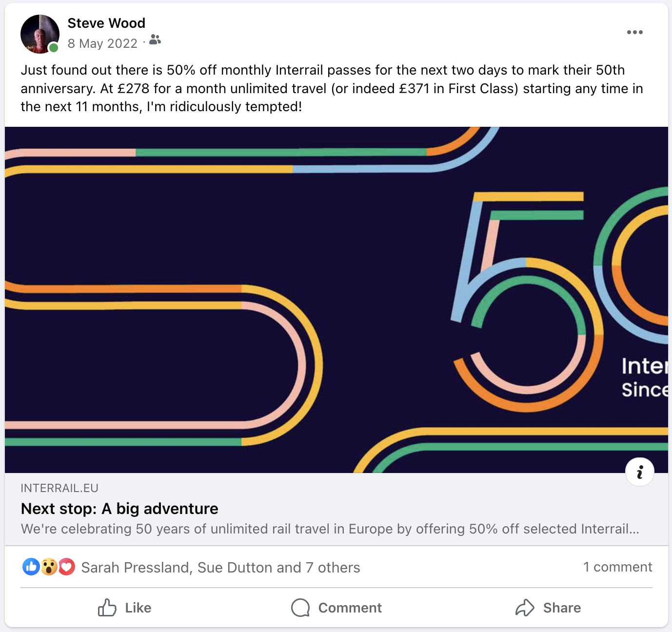Open the 8 May 2022 timestamp

coord(102,43)
